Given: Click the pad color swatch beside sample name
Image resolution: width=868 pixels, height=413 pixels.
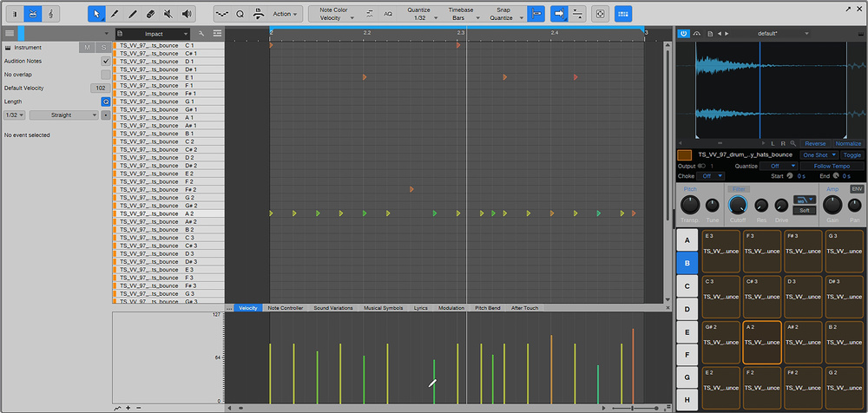Looking at the screenshot, I should 685,155.
